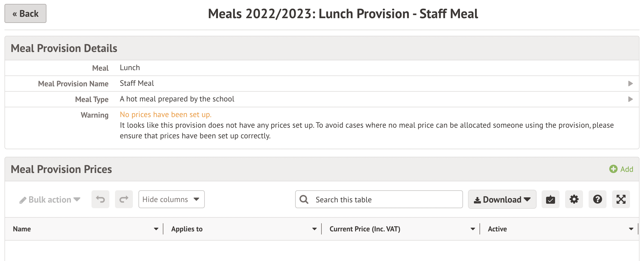Open the Download dropdown menu
The width and height of the screenshot is (644, 261).
tap(502, 199)
